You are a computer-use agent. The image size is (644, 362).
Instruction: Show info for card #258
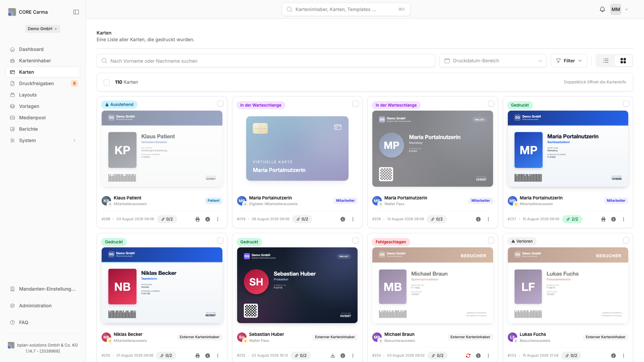478,219
